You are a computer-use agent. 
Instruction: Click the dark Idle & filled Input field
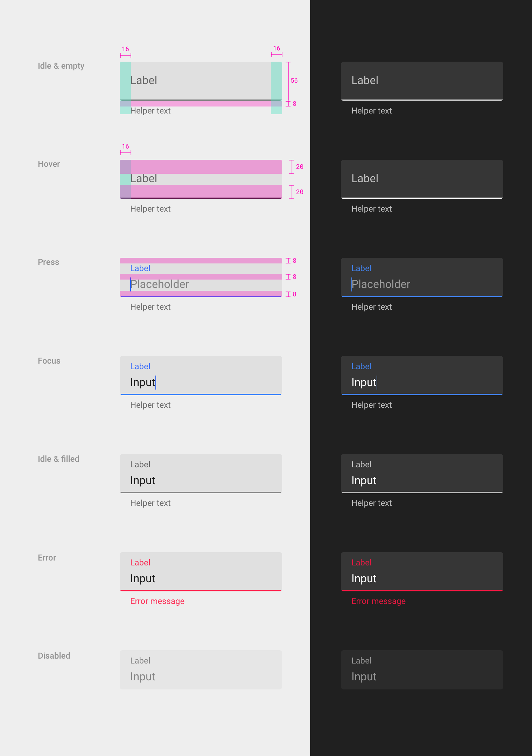pyautogui.click(x=422, y=474)
